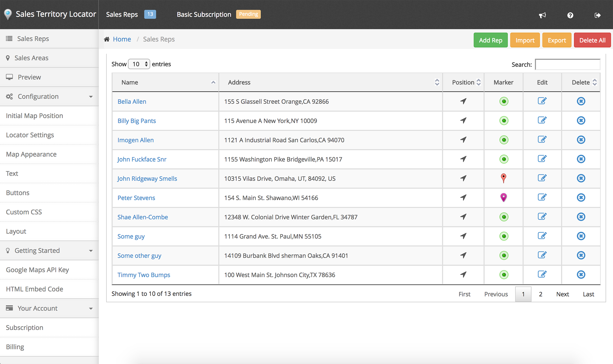Toggle the Your Account section arrow
The image size is (613, 364).
click(x=91, y=309)
